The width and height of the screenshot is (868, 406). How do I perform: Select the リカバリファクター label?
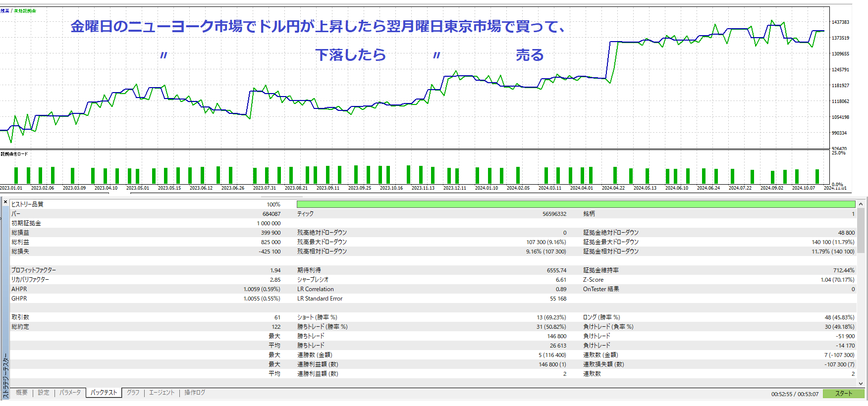click(x=30, y=280)
